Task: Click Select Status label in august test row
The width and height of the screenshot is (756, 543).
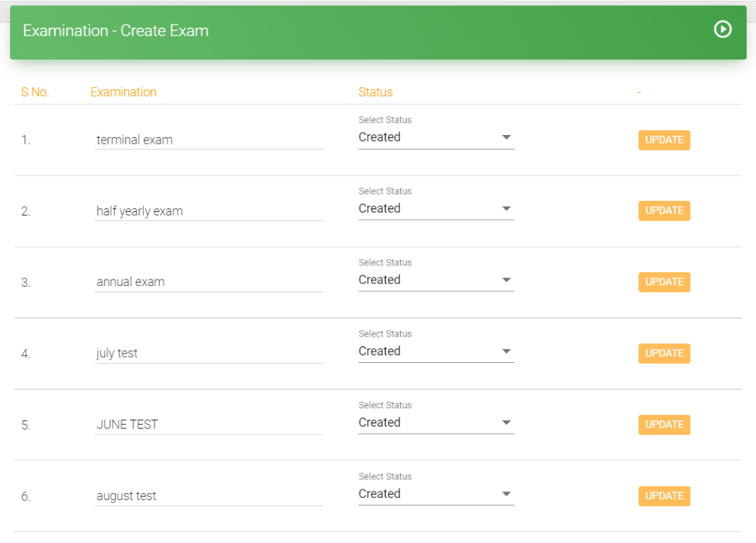Action: tap(385, 476)
